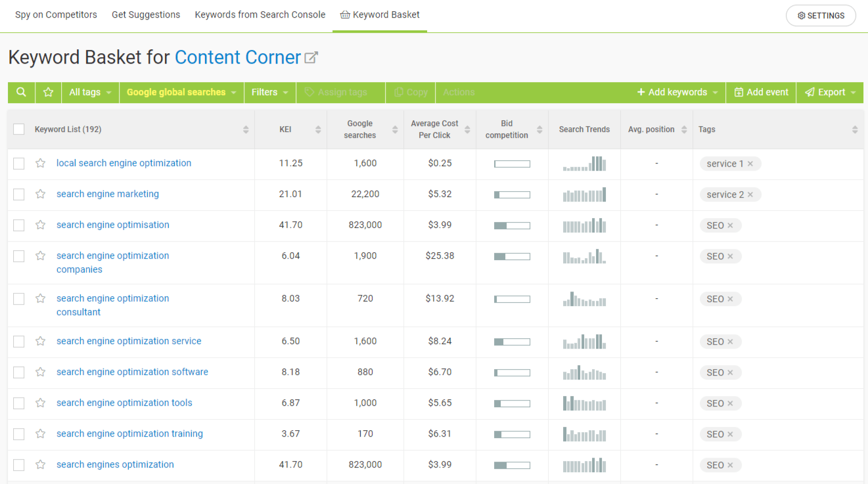This screenshot has width=868, height=484.
Task: Filter by starred keywords using toolbar star
Action: 47,92
